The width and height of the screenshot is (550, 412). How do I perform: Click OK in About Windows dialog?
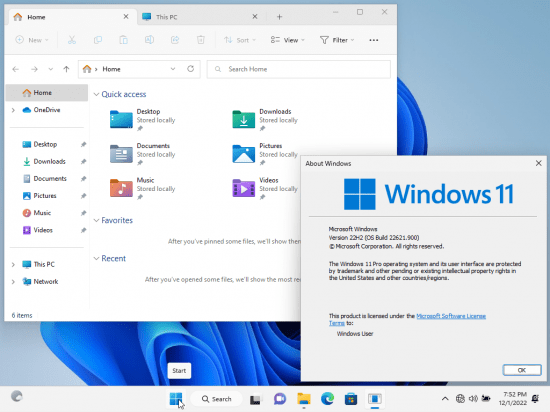click(x=522, y=370)
